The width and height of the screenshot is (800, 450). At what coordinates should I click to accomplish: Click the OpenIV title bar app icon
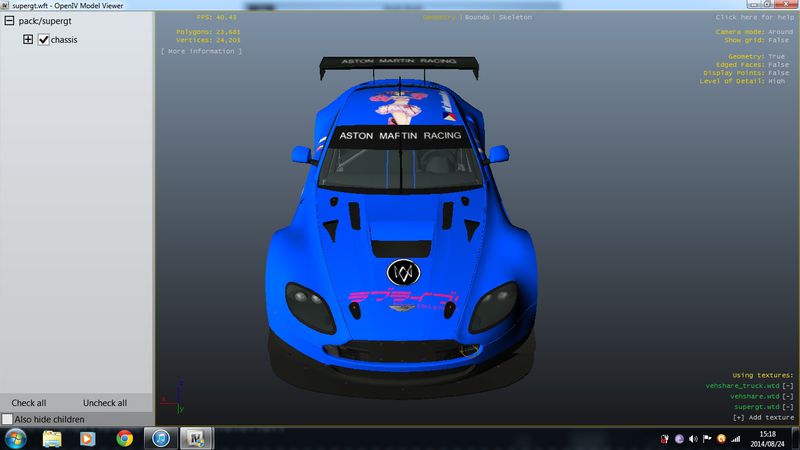point(5,5)
